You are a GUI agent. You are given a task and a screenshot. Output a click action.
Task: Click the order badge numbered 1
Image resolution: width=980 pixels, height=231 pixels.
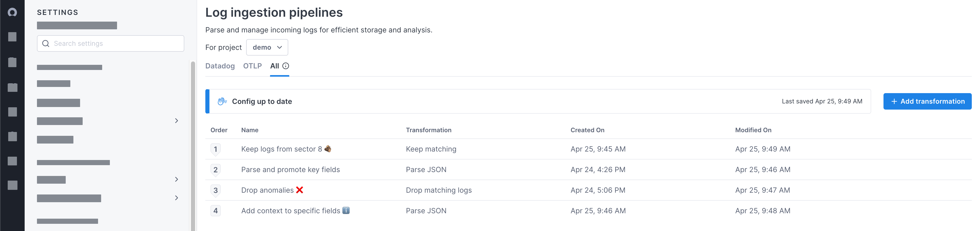[215, 149]
